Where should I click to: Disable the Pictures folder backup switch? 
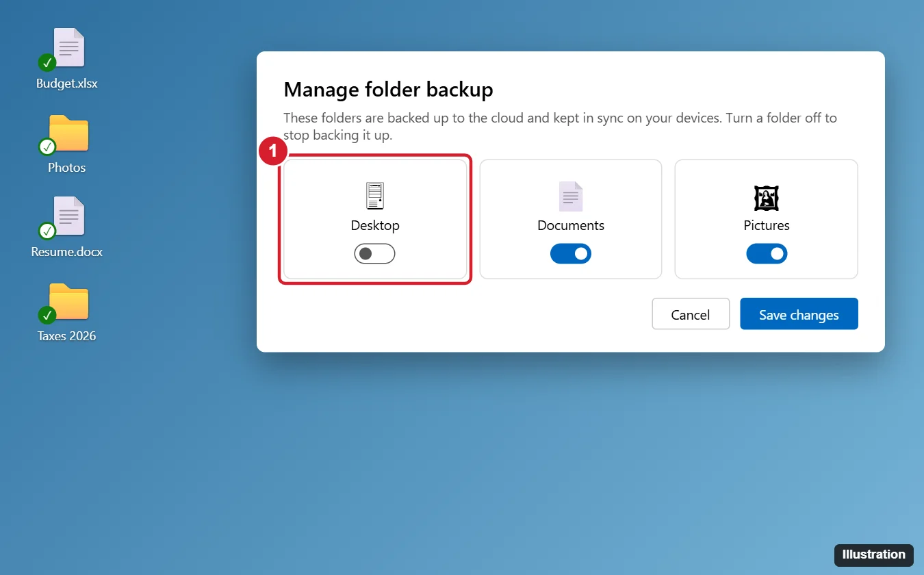pyautogui.click(x=767, y=254)
